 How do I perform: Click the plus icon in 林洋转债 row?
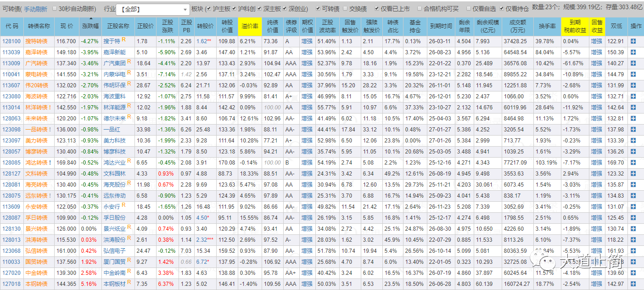[x=633, y=108]
